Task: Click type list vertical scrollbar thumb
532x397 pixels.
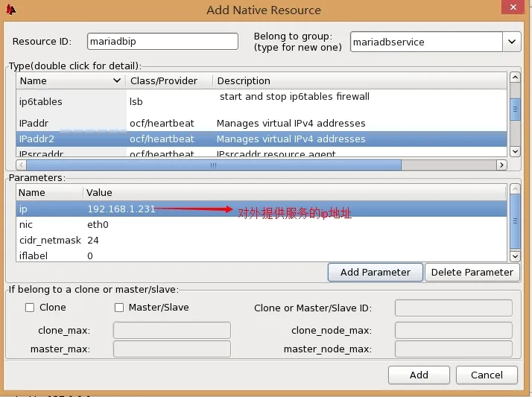Action: [x=515, y=109]
